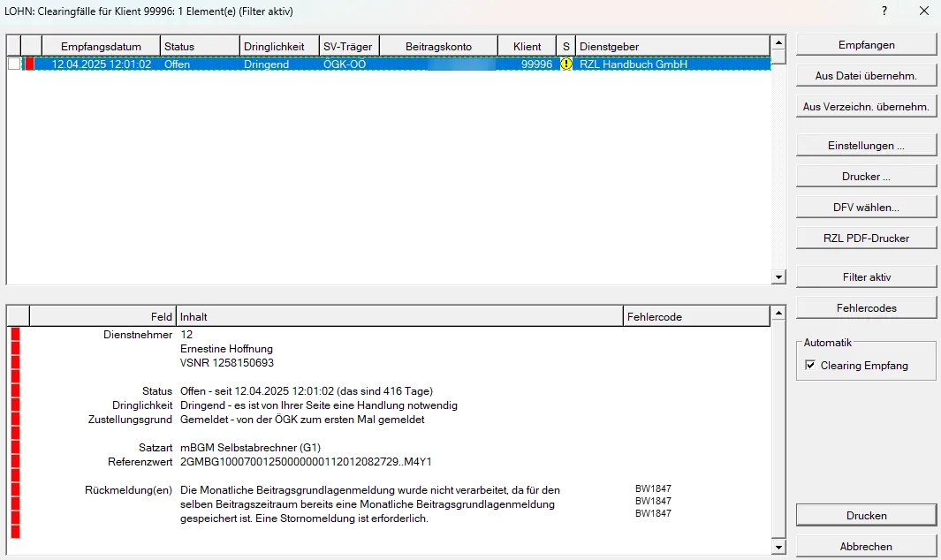
Task: Select the RZL PDF-Drucker button
Action: point(866,238)
